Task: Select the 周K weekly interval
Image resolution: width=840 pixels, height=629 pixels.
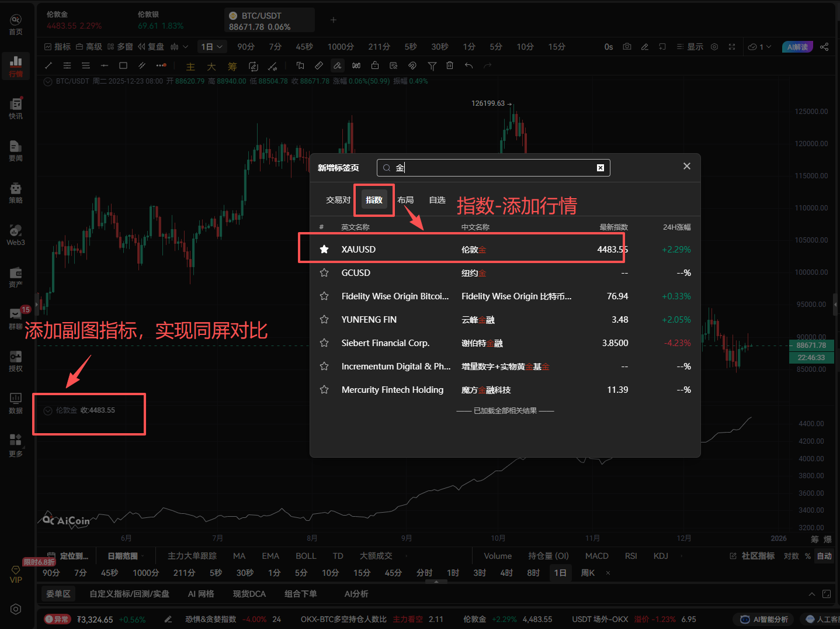Action: click(x=588, y=573)
